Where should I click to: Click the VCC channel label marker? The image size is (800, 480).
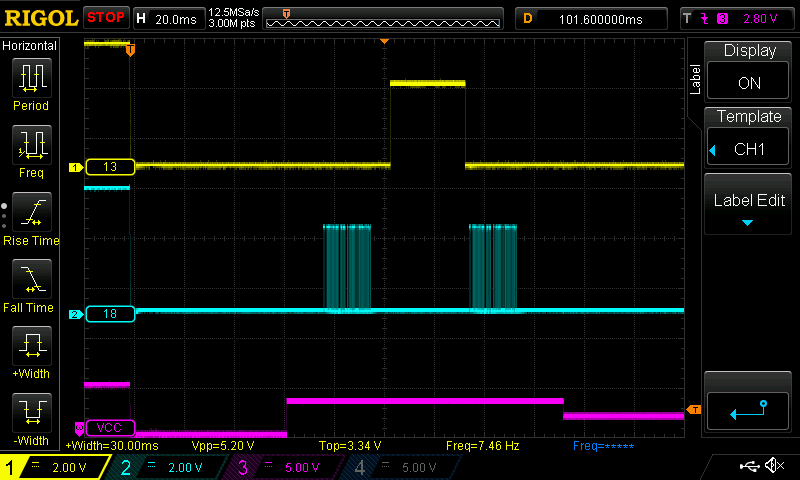pyautogui.click(x=108, y=427)
